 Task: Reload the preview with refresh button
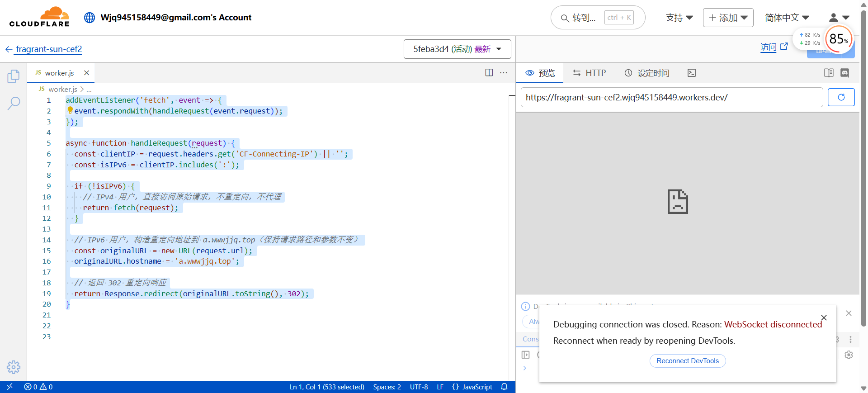point(841,97)
